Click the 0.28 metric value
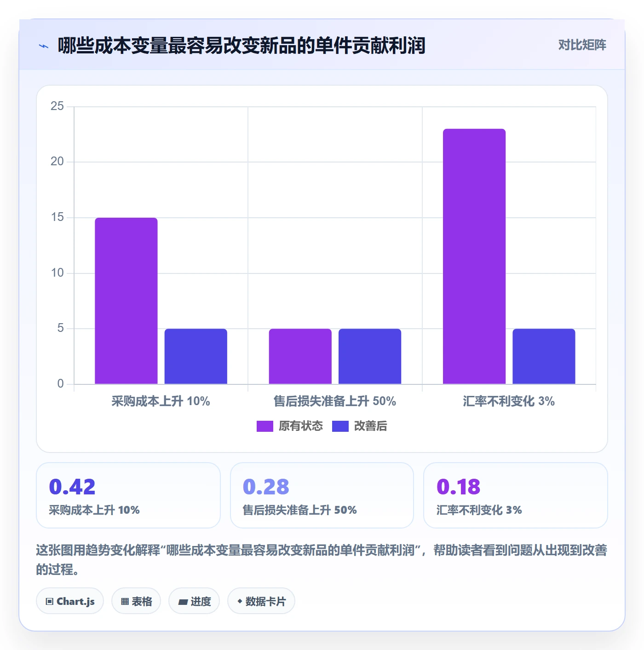 pos(266,487)
